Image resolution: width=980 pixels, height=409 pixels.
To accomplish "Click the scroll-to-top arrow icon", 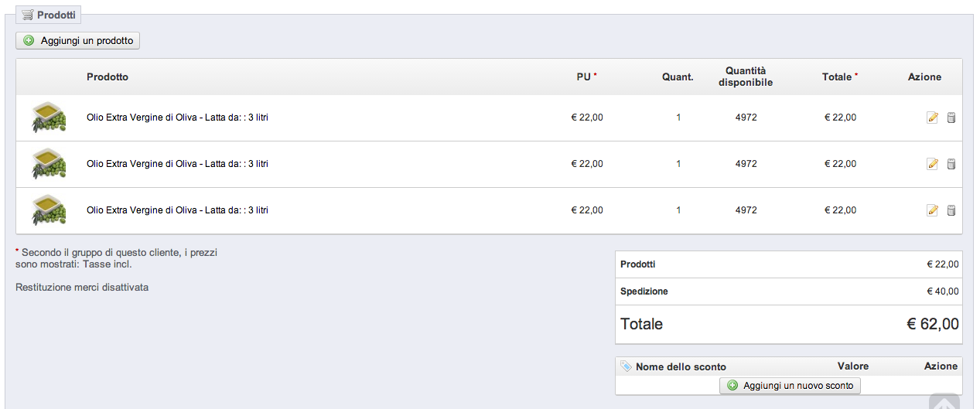I will pos(944,403).
